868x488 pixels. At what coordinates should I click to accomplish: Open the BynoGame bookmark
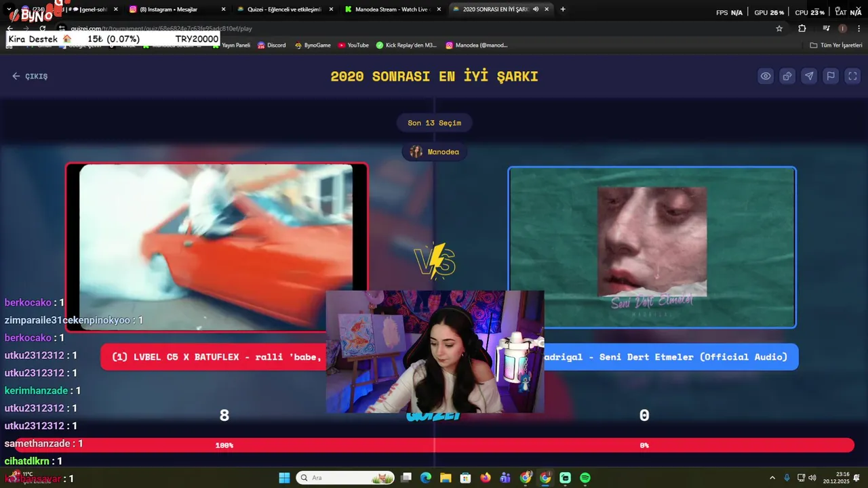coord(313,45)
